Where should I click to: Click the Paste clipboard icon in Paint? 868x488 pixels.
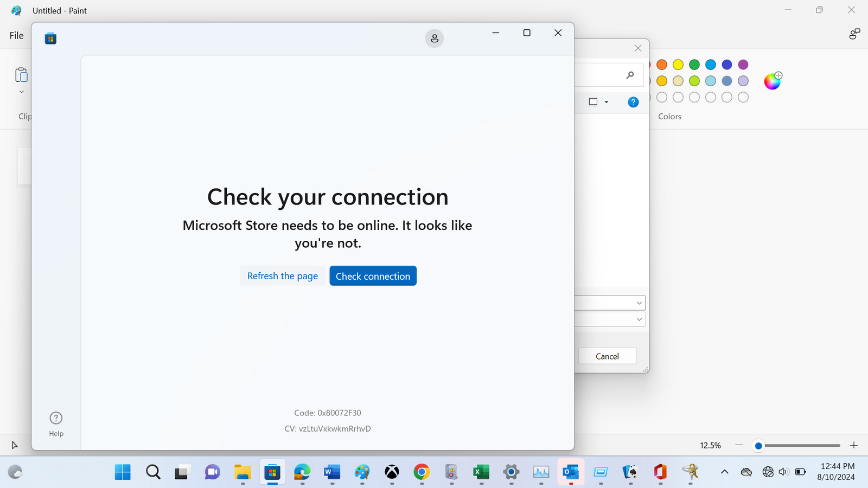21,75
